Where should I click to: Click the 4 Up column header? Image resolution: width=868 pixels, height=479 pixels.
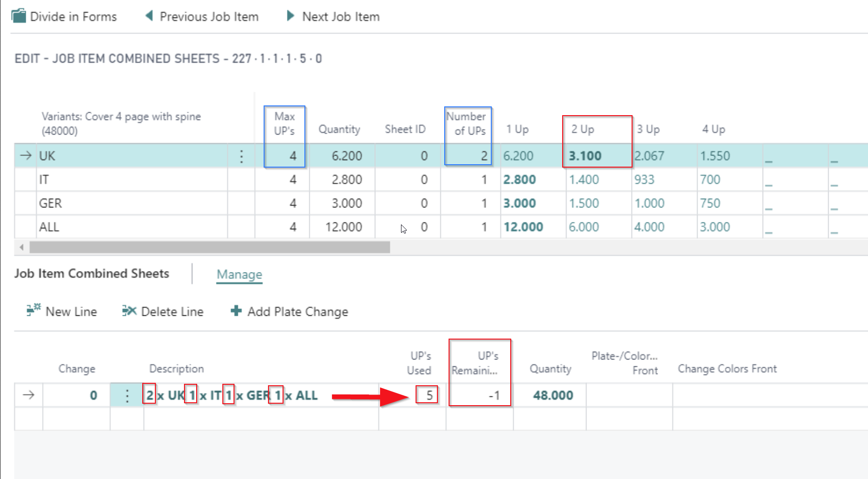[x=714, y=129]
